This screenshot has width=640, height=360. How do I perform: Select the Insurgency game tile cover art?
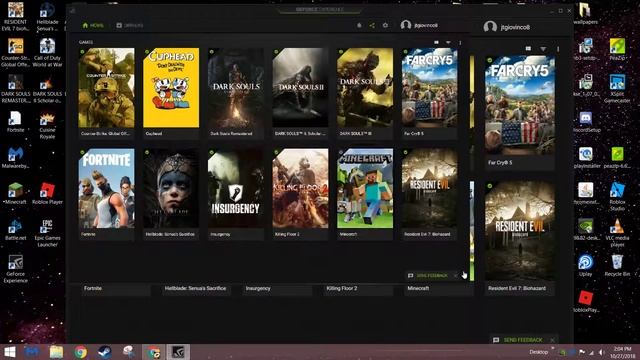point(236,188)
